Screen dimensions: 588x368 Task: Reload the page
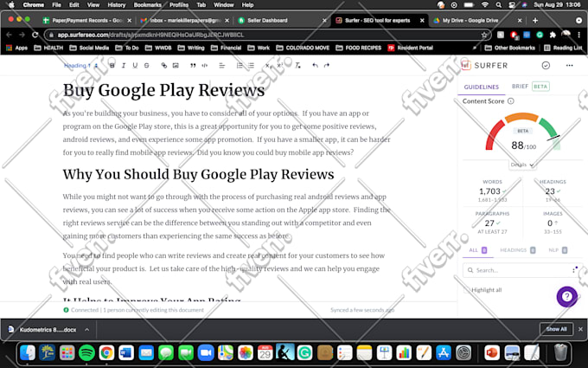[x=35, y=35]
